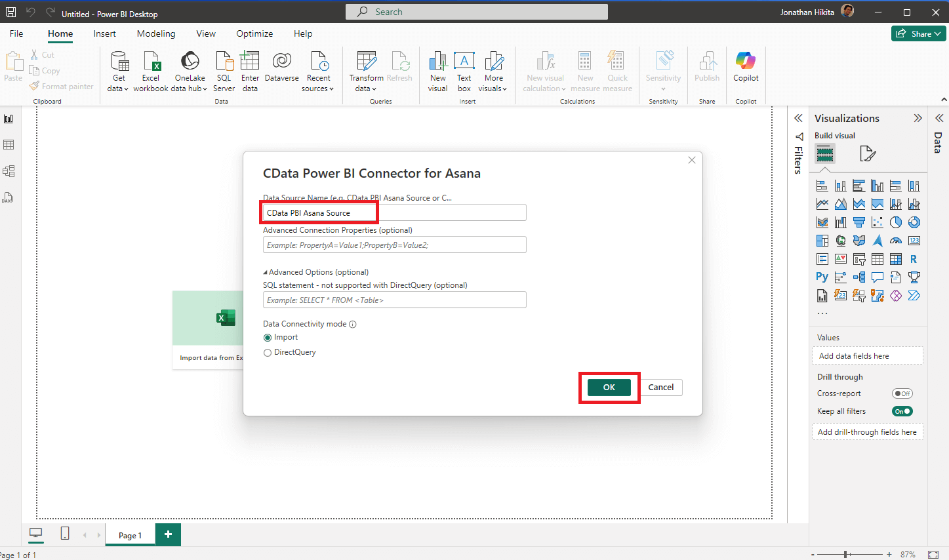Open the Modeling ribbon tab
Image resolution: width=949 pixels, height=560 pixels.
[156, 33]
